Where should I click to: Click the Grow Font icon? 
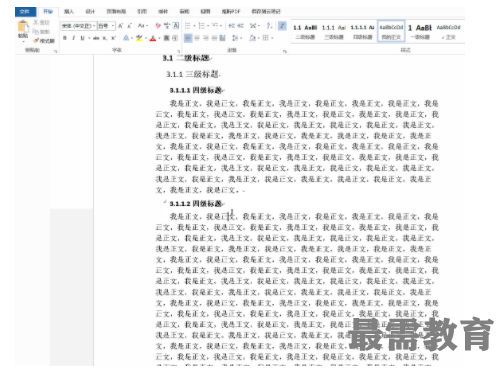(121, 26)
